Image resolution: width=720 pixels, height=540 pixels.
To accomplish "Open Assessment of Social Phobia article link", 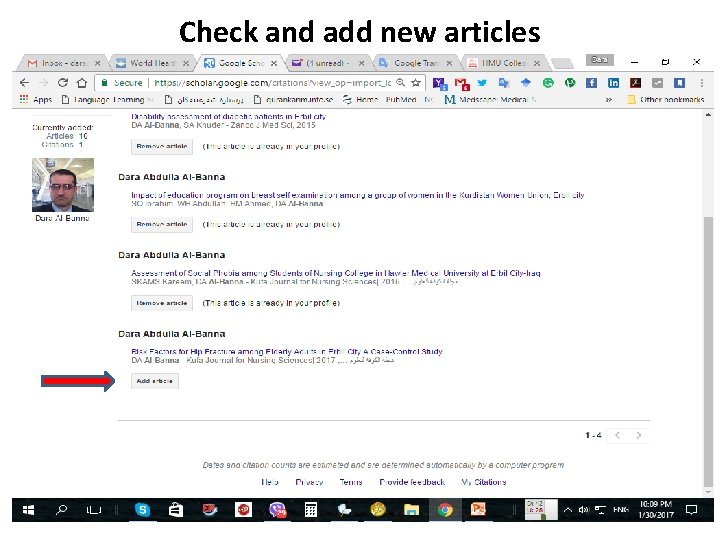I will pyautogui.click(x=336, y=273).
